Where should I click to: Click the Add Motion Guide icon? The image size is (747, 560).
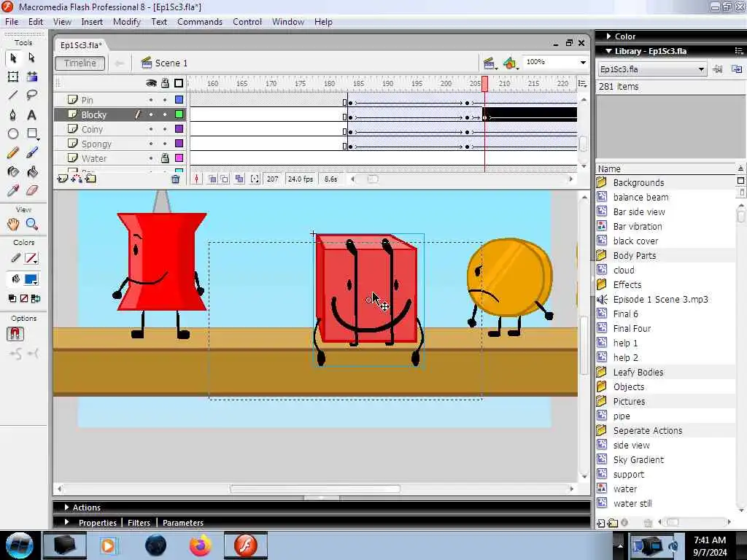coord(76,179)
